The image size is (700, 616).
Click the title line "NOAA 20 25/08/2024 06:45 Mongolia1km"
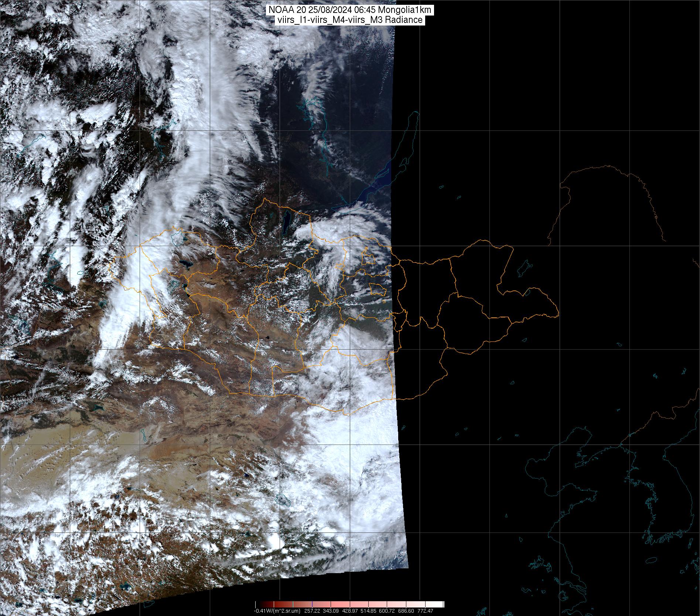point(349,11)
